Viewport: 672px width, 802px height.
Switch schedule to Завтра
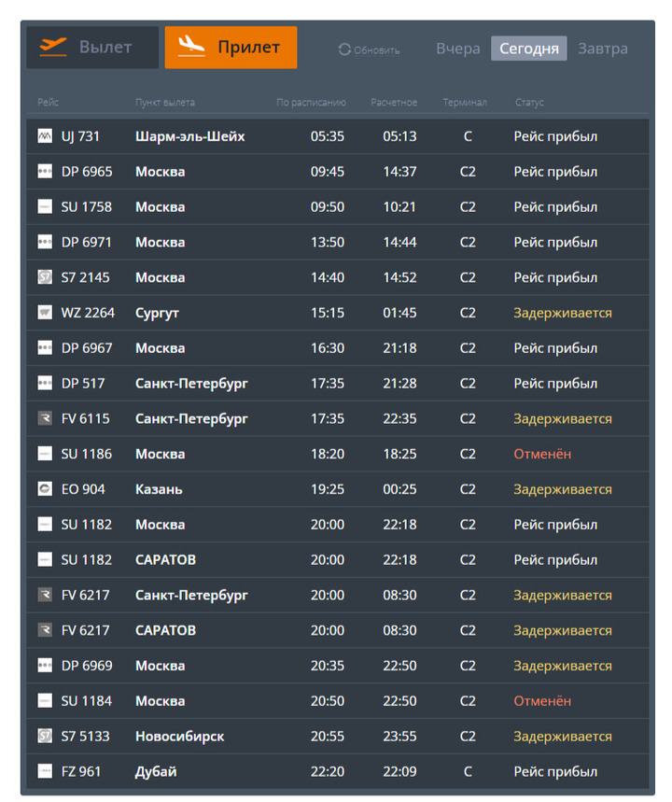pyautogui.click(x=602, y=49)
